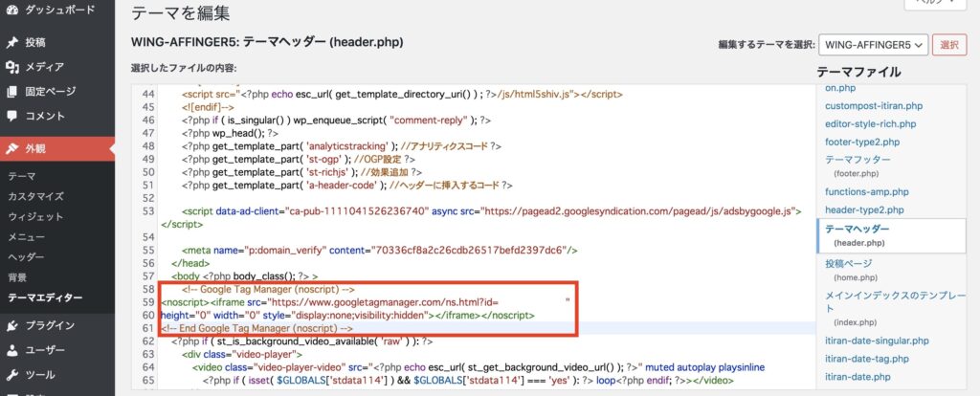Click the Tools (ツール) wrench icon

click(11, 375)
